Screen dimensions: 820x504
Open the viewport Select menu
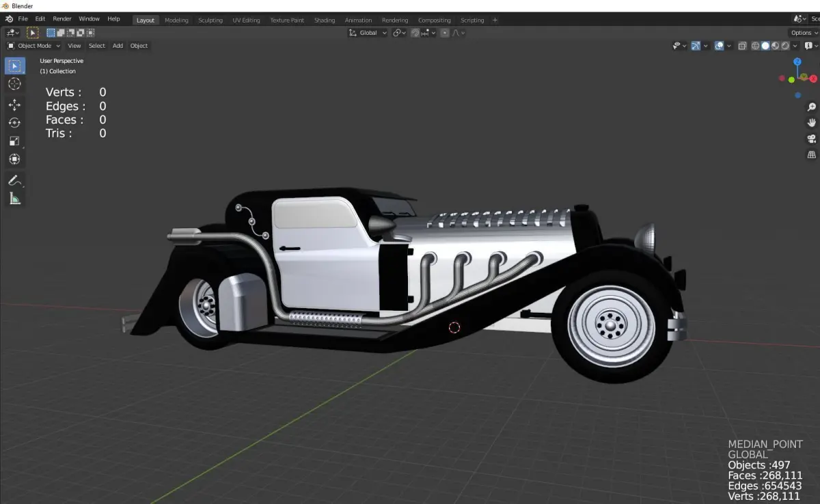click(x=97, y=46)
